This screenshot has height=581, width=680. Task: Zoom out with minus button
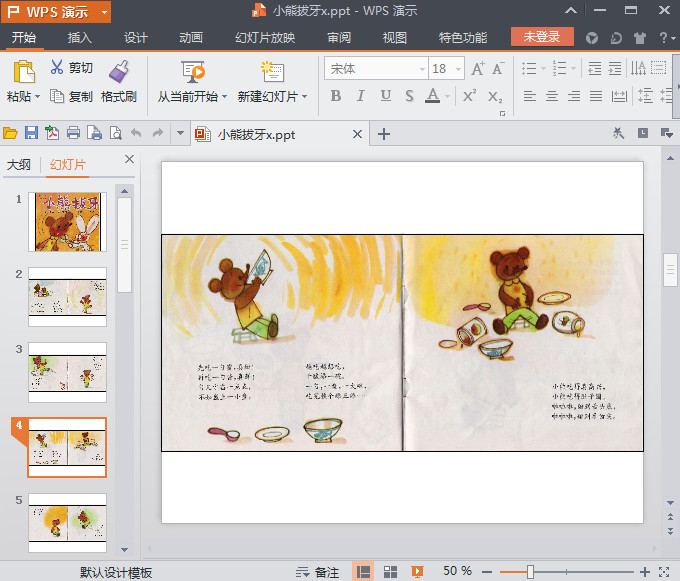coord(487,572)
